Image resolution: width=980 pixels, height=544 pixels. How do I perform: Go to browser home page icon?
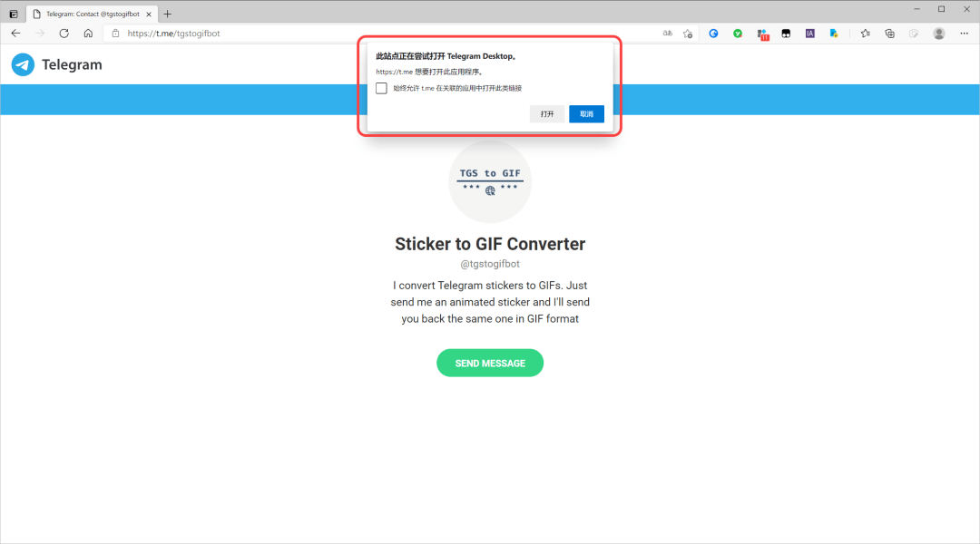88,34
